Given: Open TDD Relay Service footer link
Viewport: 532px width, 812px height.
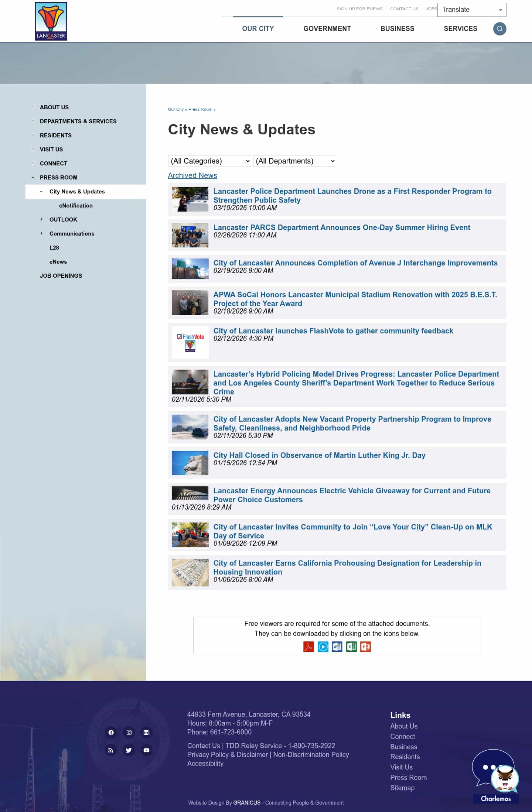Looking at the screenshot, I should pyautogui.click(x=280, y=746).
